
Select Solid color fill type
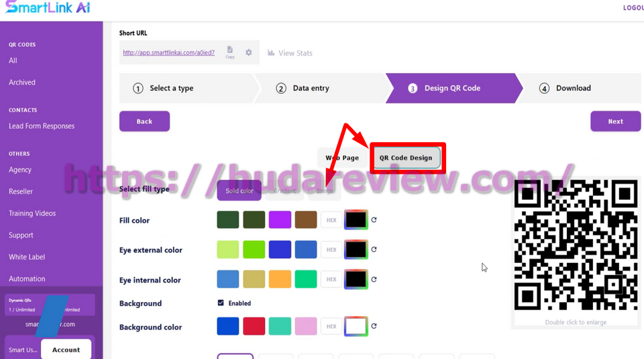239,191
